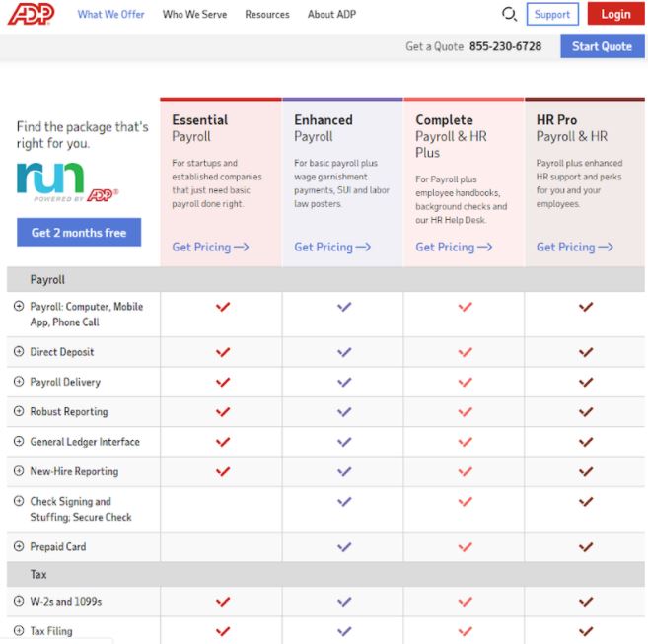Click the Start Quote button

coord(602,46)
